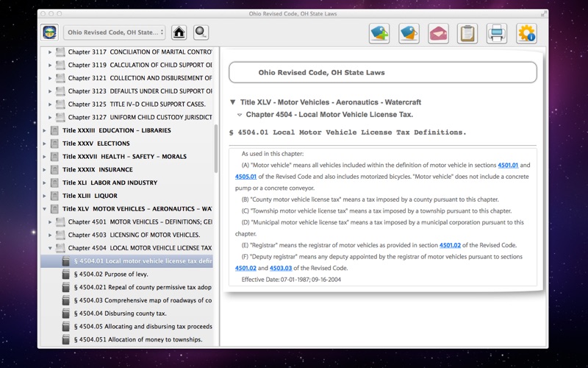Expand Title XXXIX Insurance

(44, 170)
